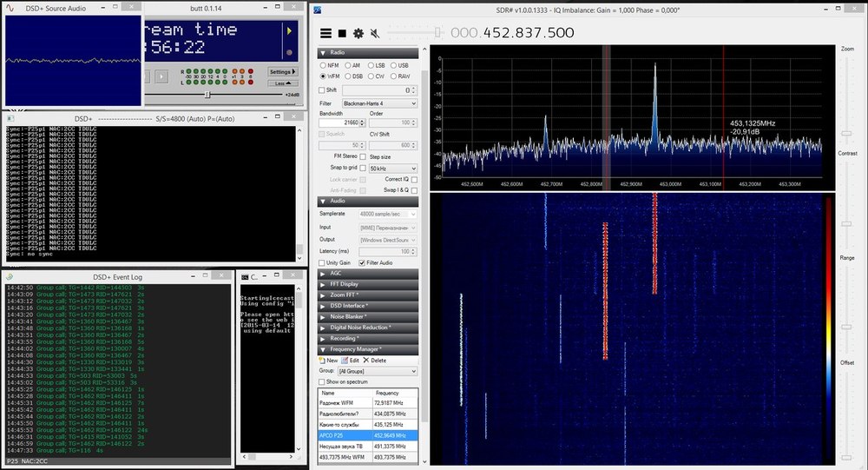Image resolution: width=868 pixels, height=470 pixels.
Task: Enable the Correct IQ checkbox
Action: (x=414, y=180)
